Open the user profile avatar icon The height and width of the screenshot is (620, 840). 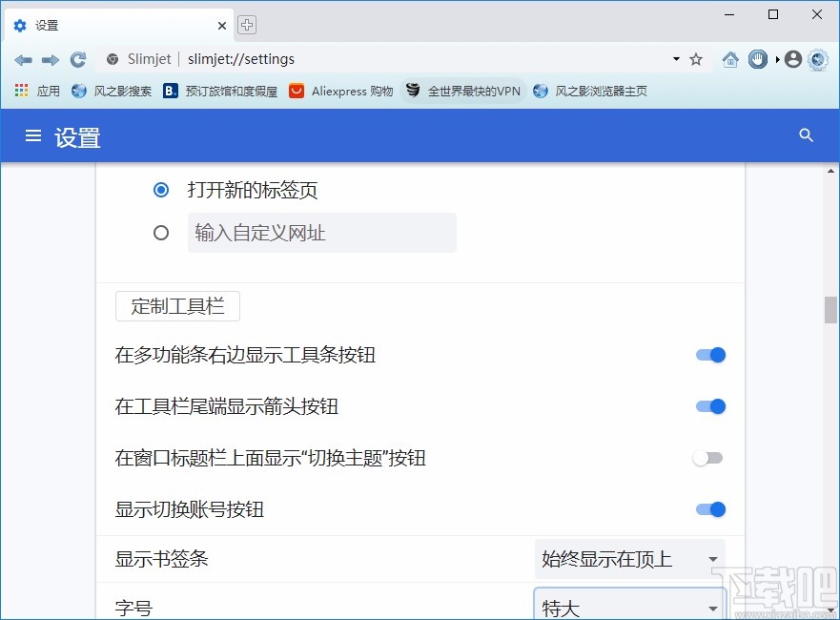point(792,58)
